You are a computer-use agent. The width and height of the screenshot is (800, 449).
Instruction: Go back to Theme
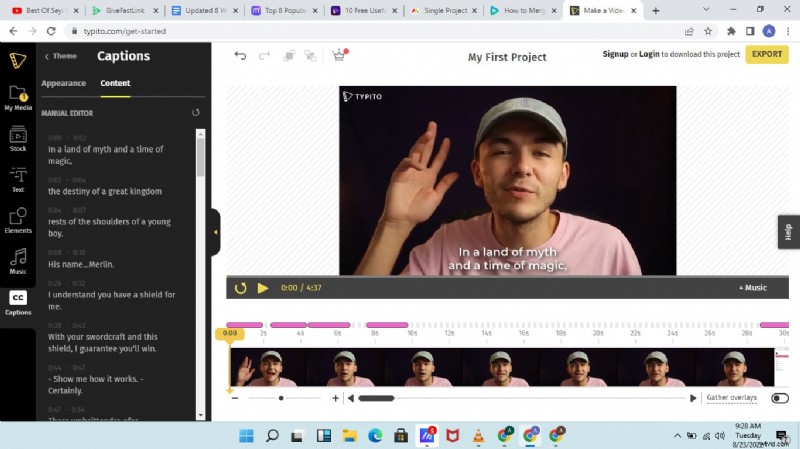pyautogui.click(x=59, y=57)
